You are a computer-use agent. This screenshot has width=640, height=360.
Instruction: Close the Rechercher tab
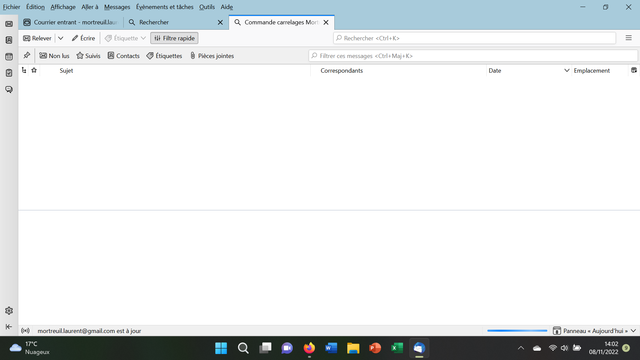pyautogui.click(x=220, y=22)
